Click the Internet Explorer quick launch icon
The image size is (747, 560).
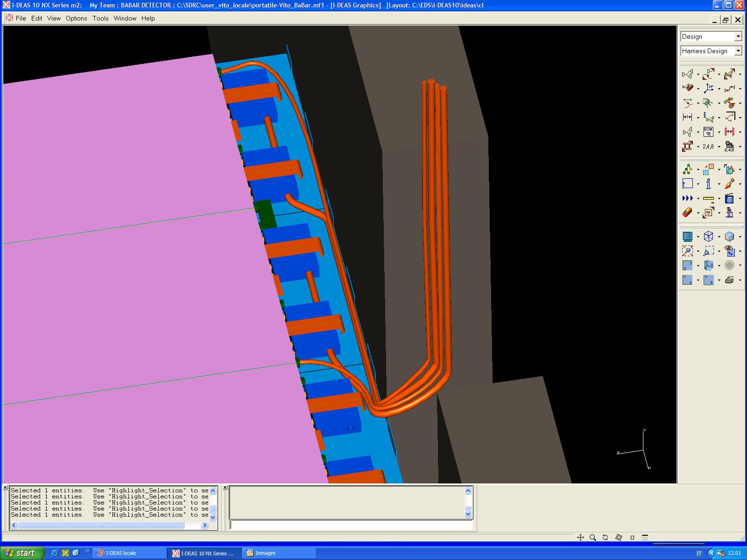click(x=54, y=553)
